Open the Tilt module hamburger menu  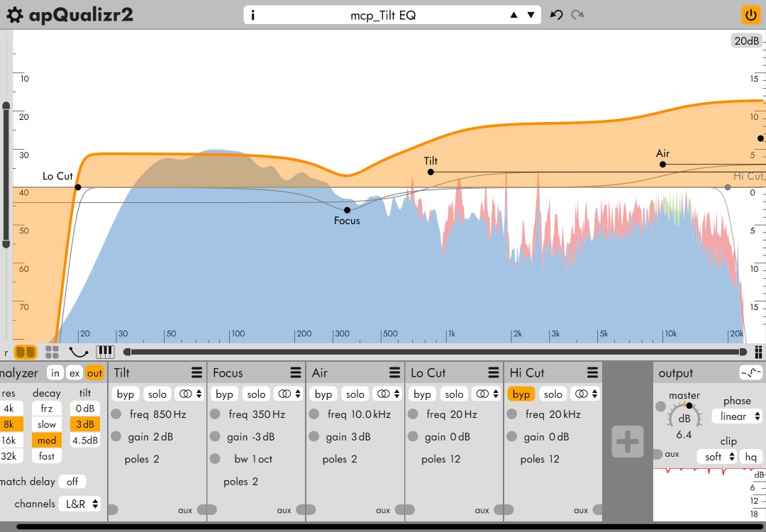[x=196, y=372]
